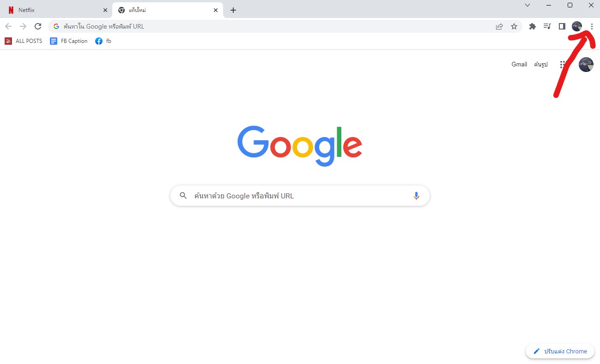Expand the tab search chevron
This screenshot has height=364, width=600.
point(527,5)
